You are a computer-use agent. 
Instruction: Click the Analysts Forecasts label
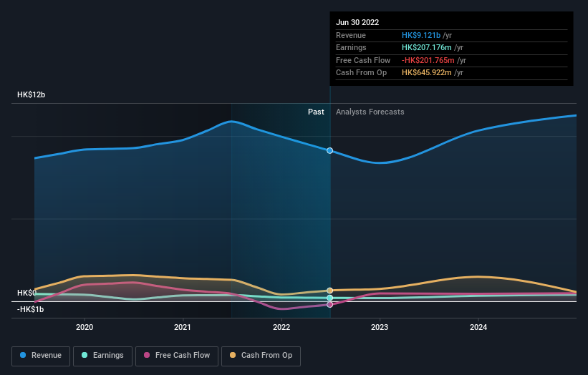[370, 112]
